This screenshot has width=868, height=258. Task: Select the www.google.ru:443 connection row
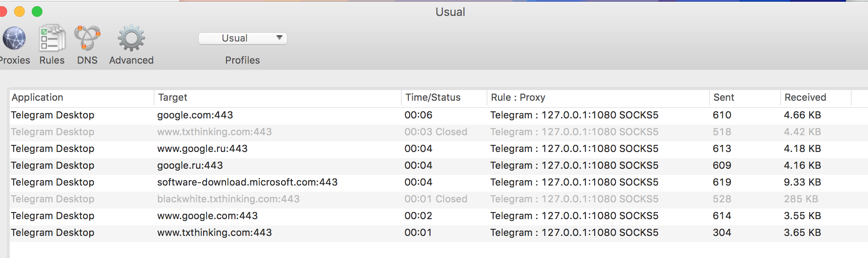[x=439, y=149]
